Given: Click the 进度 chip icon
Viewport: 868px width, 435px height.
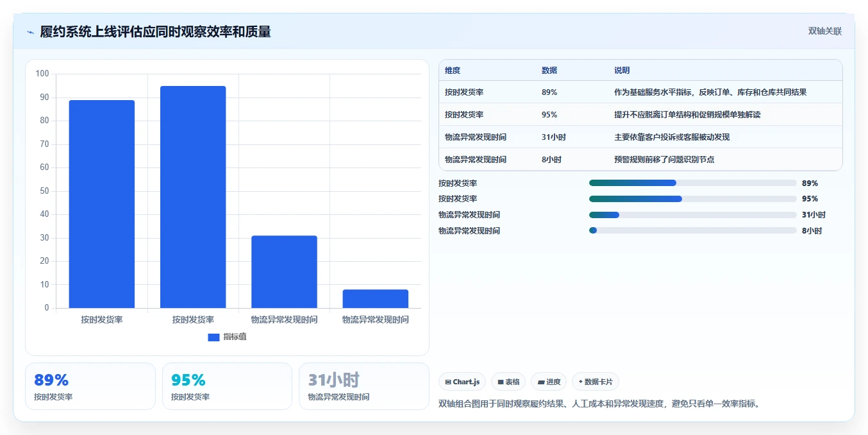Looking at the screenshot, I should (x=541, y=382).
